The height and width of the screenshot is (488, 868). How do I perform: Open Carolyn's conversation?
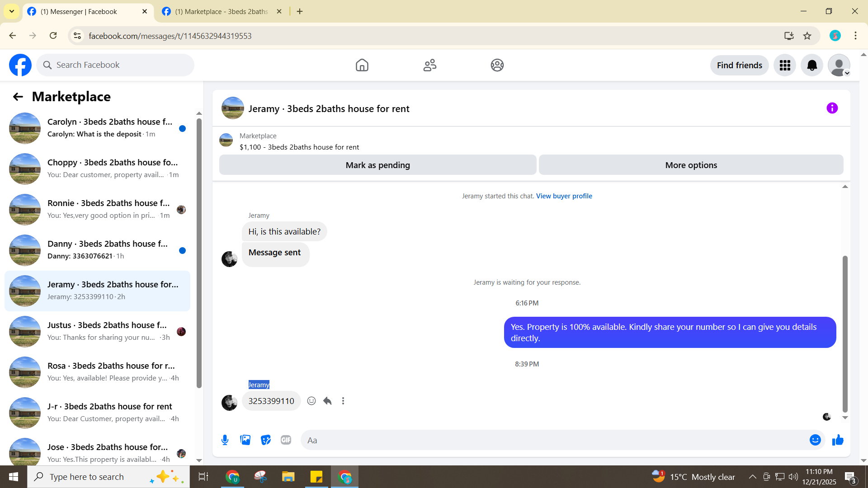tap(97, 128)
